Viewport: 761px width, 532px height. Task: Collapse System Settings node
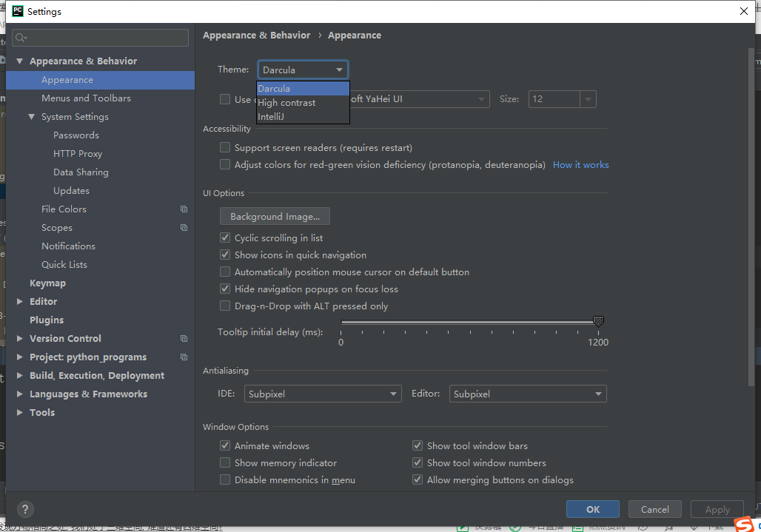[32, 117]
